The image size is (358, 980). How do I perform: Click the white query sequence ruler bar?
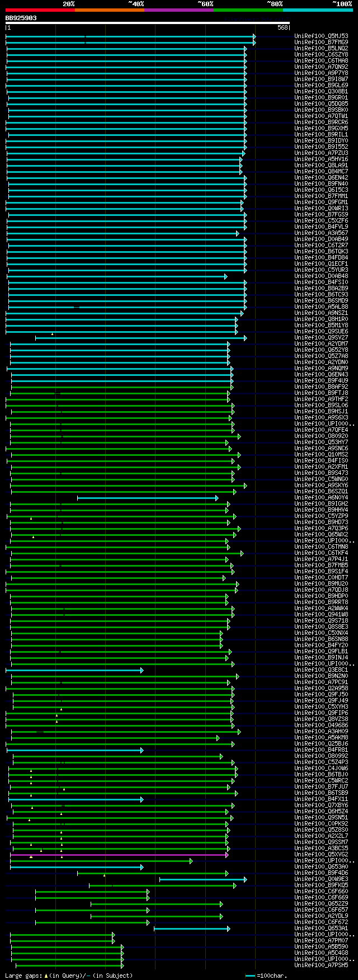coord(148,23)
